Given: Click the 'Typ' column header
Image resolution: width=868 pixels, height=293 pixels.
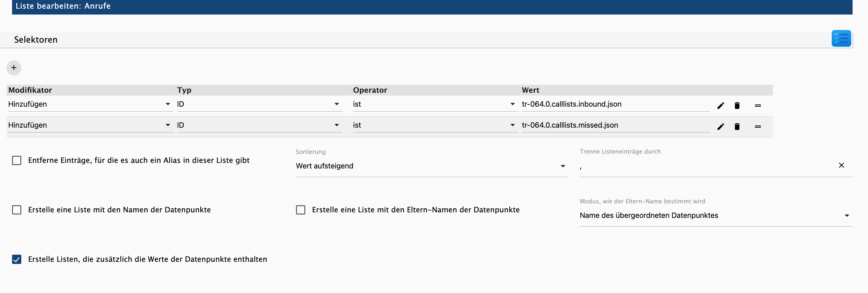Looking at the screenshot, I should tap(184, 90).
